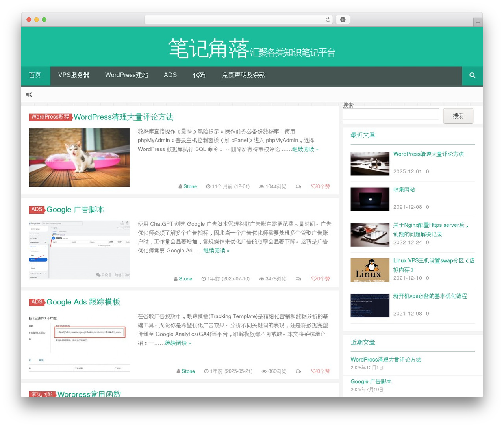Click 继续阅读 on Google 广告脚本 excerpt
Viewport: 504px width, 427px height.
click(x=216, y=251)
